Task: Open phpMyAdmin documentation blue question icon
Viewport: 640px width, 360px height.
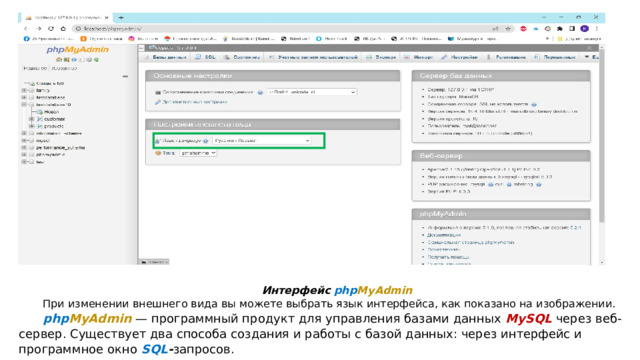Action: [74, 60]
